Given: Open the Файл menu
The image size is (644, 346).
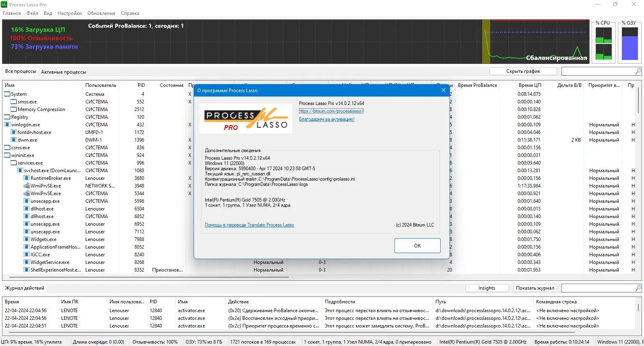Looking at the screenshot, I should tap(32, 13).
